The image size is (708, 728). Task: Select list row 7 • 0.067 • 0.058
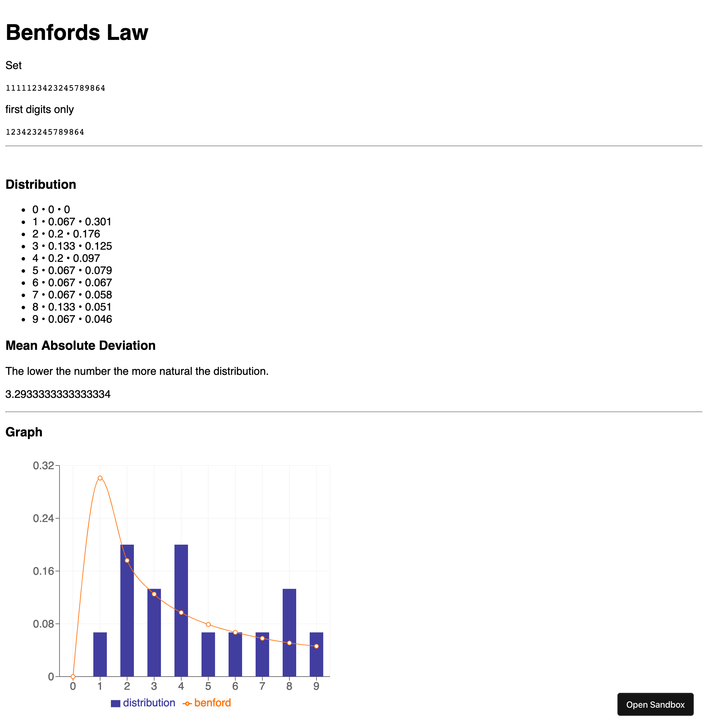click(x=72, y=295)
